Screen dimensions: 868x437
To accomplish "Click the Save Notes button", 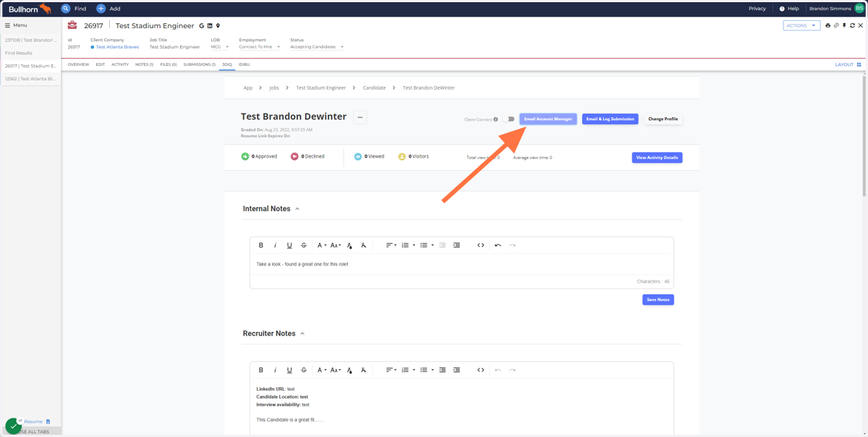I will (x=658, y=300).
